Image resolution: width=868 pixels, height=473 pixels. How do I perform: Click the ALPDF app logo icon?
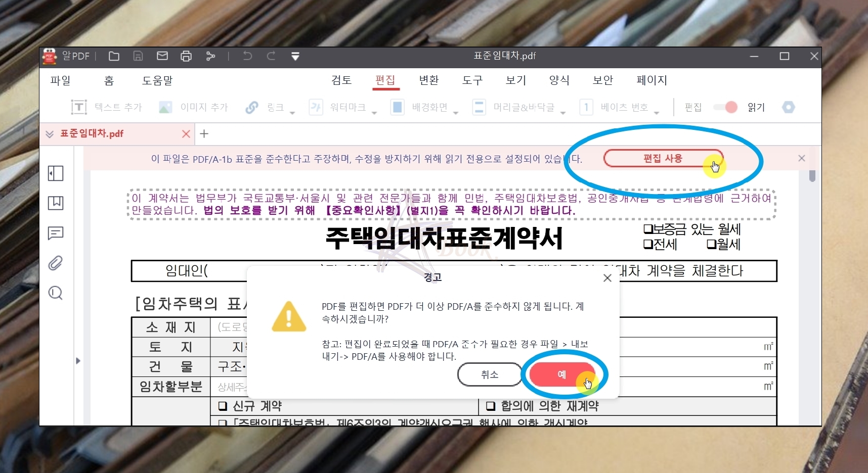point(50,56)
